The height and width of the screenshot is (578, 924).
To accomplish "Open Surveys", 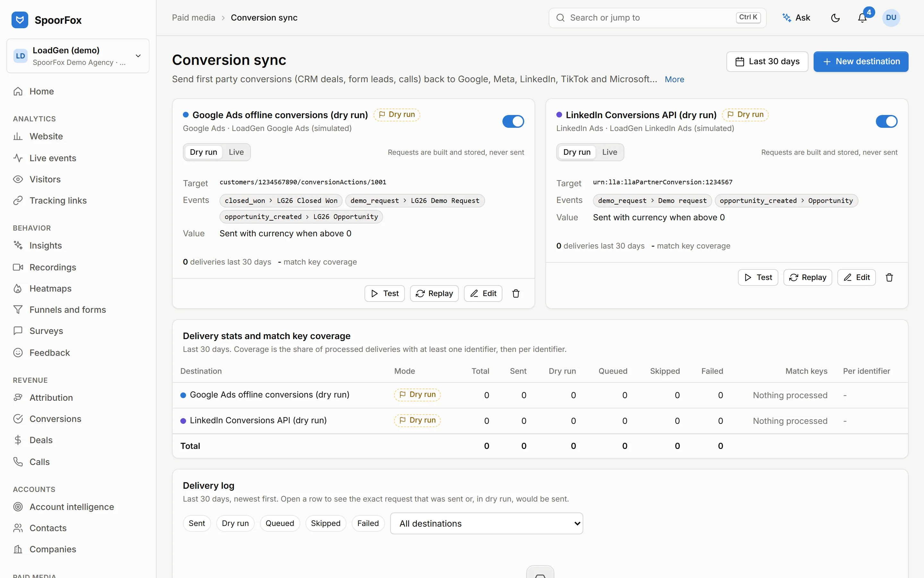I will pos(78,331).
